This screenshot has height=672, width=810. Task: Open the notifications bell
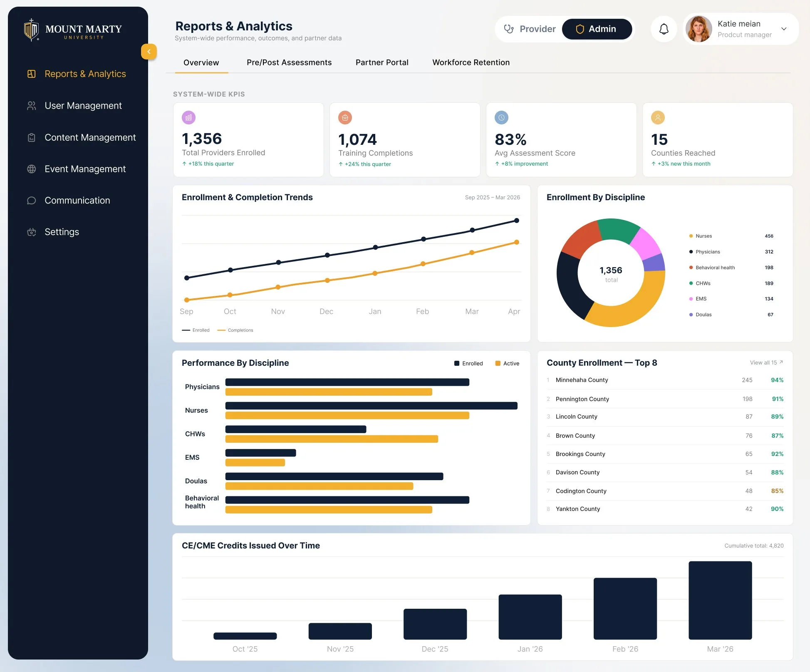tap(664, 29)
